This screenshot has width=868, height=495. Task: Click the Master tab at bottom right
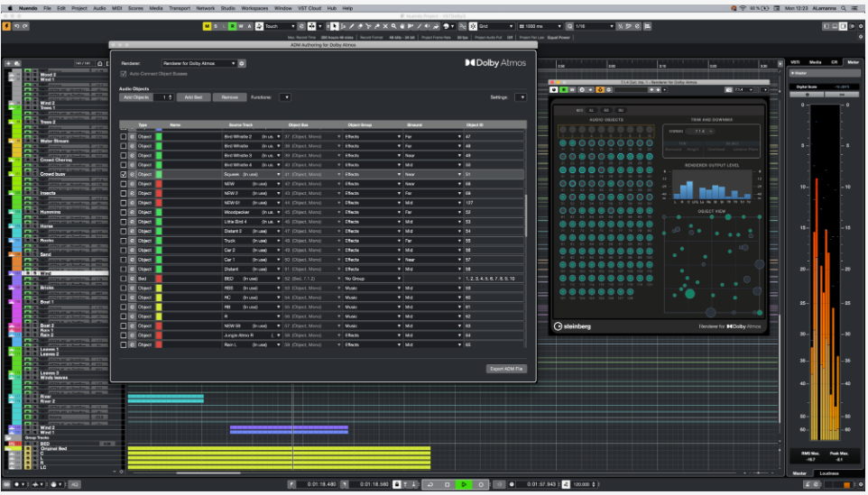799,473
